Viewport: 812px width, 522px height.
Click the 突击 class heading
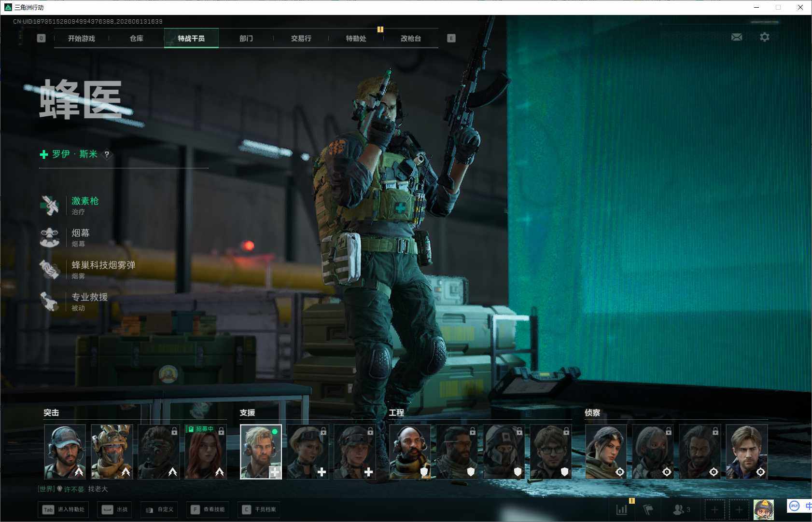[51, 413]
